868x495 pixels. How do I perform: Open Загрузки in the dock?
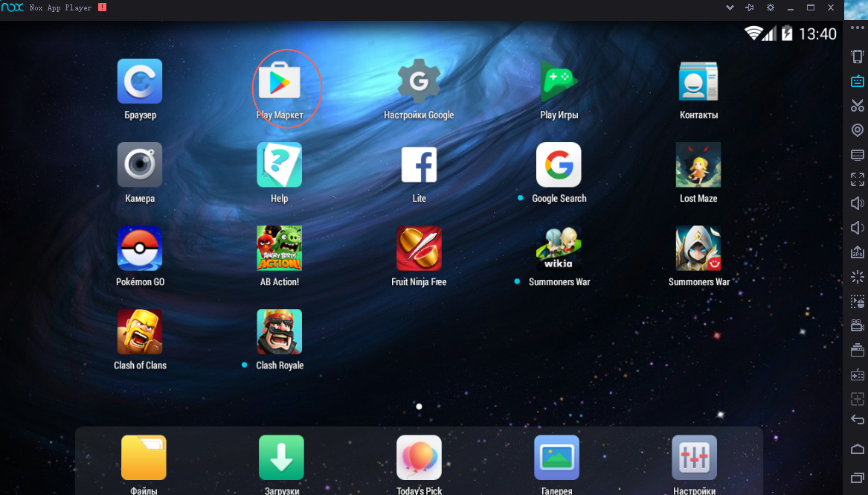point(281,457)
